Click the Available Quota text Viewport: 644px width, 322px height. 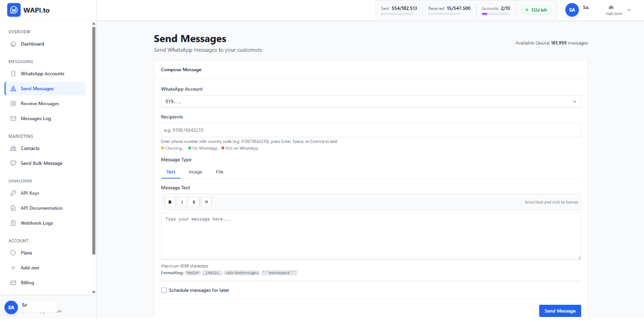(552, 43)
